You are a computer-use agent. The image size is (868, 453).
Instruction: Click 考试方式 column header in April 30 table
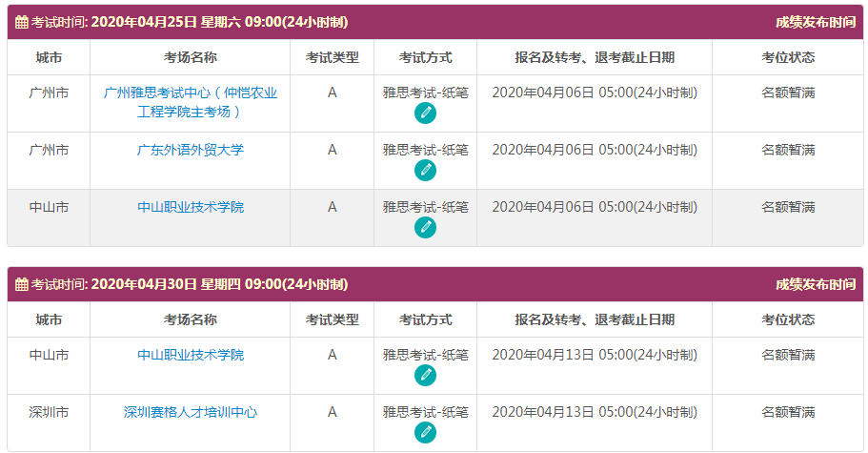(x=425, y=319)
